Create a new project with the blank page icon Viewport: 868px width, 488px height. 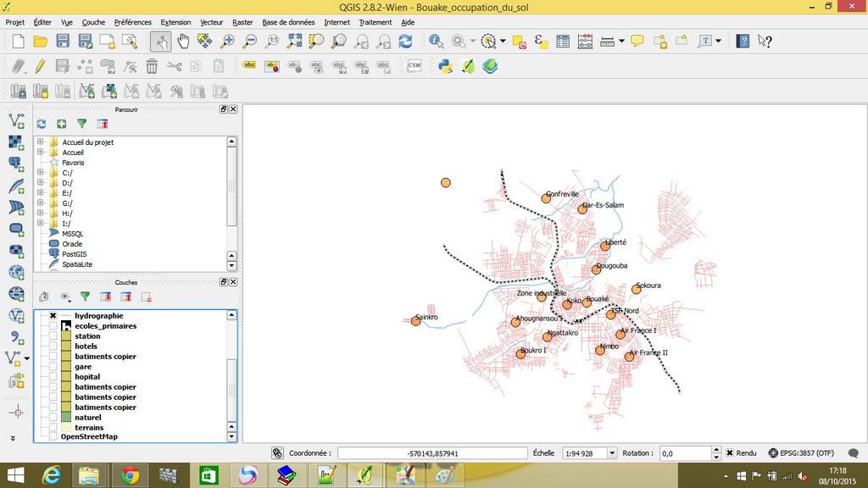pos(19,42)
